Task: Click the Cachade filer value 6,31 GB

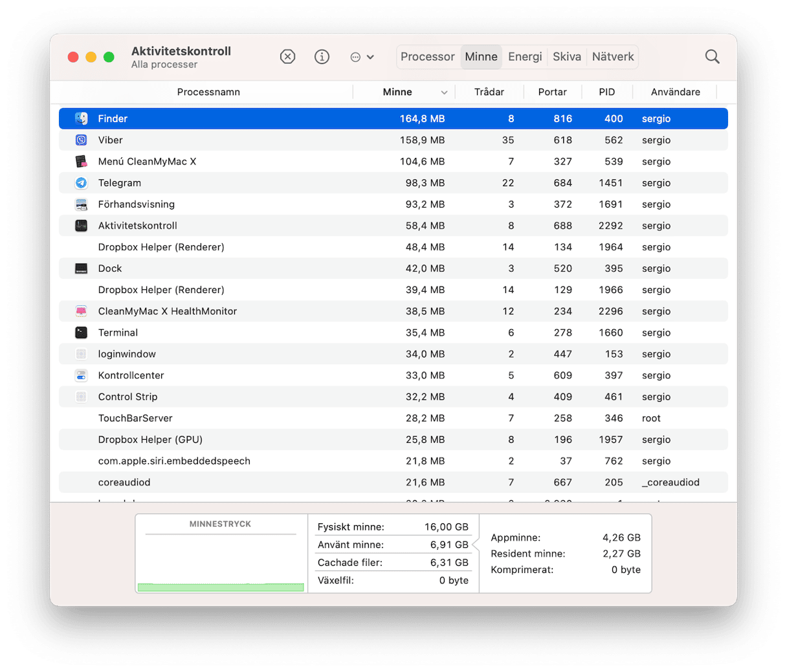Action: point(449,562)
